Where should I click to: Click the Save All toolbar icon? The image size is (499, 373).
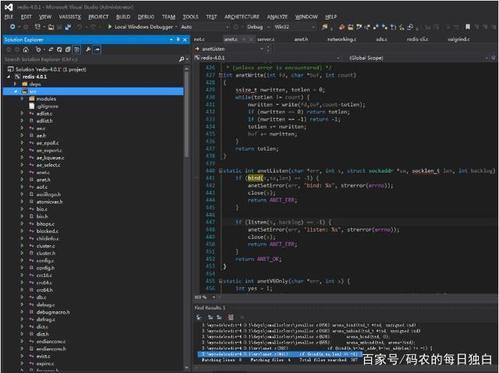68,27
